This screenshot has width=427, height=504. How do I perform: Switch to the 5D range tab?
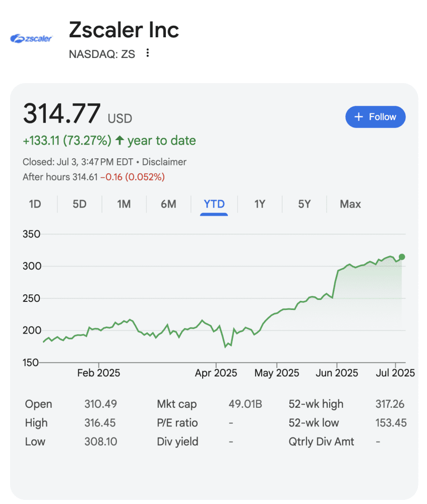pyautogui.click(x=80, y=204)
